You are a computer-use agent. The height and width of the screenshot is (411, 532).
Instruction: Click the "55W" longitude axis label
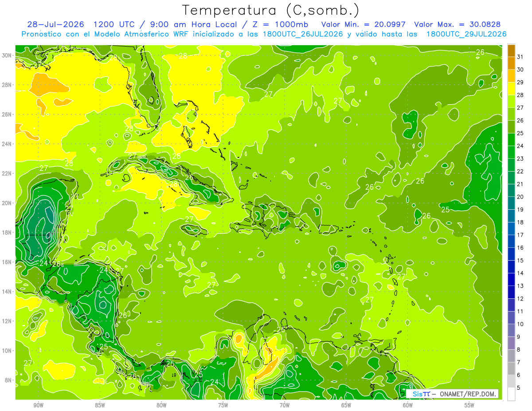469,405
